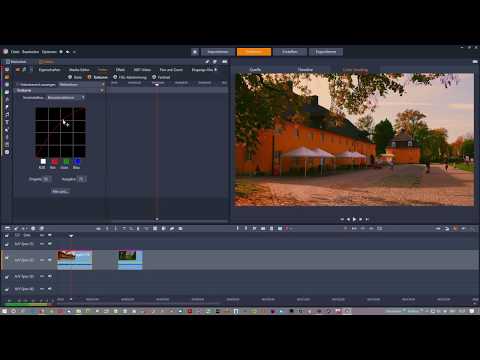Click the undo arrow in the top menu bar
This screenshot has width=480, height=360.
pos(68,52)
